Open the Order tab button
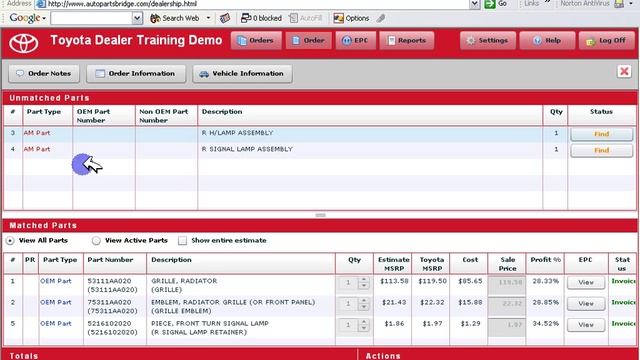Image resolution: width=640 pixels, height=360 pixels. coord(309,40)
